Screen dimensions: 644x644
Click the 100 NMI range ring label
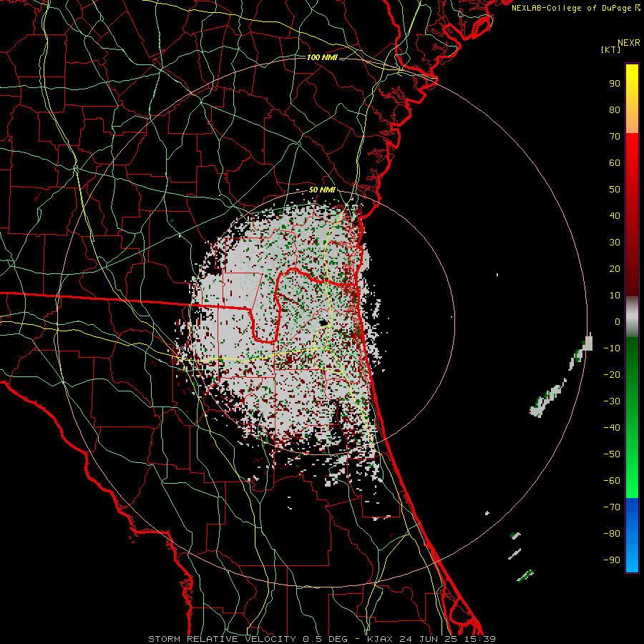[x=322, y=57]
